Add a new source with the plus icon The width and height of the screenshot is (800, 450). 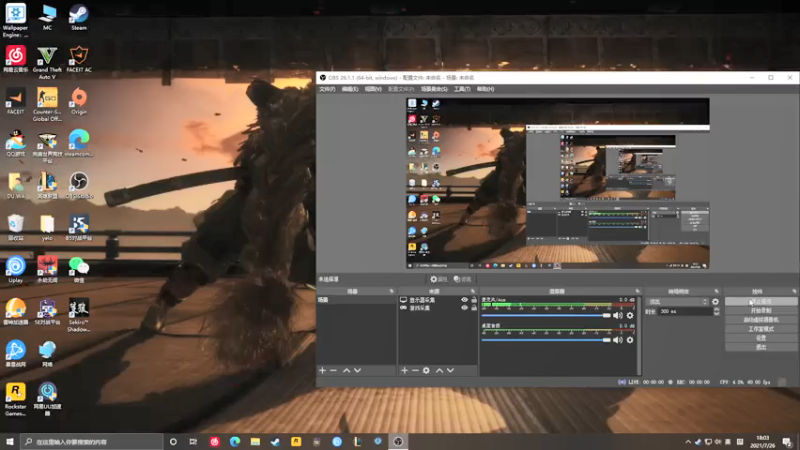click(x=404, y=370)
